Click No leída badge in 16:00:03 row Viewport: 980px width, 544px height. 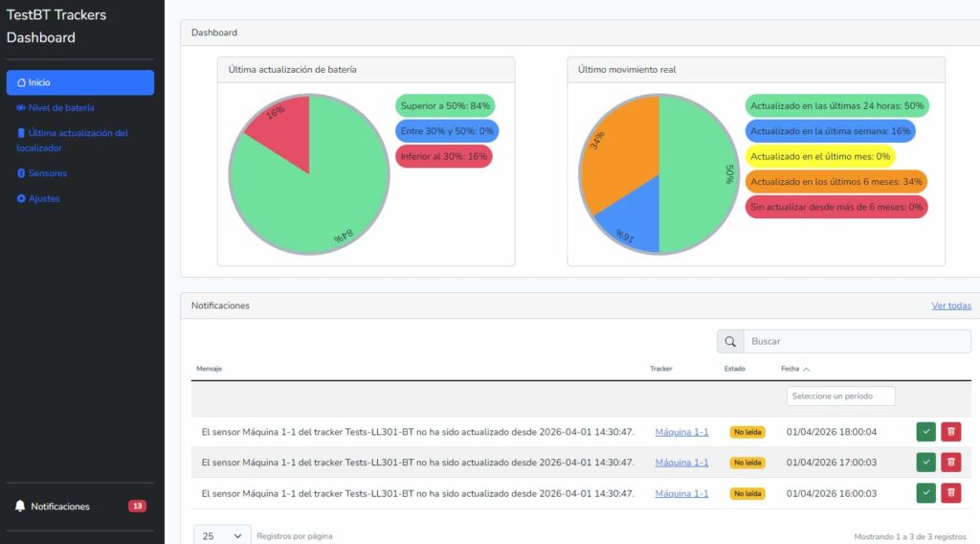tap(747, 493)
